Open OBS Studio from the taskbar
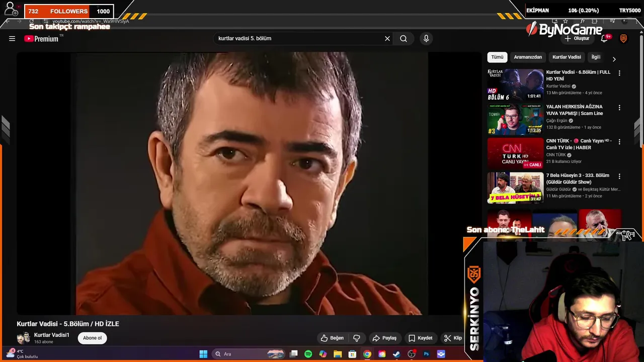The image size is (644, 362). pyautogui.click(x=412, y=354)
